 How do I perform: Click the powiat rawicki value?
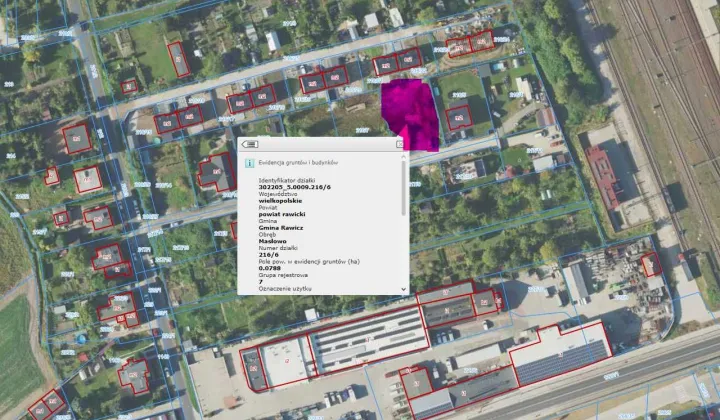[281, 214]
